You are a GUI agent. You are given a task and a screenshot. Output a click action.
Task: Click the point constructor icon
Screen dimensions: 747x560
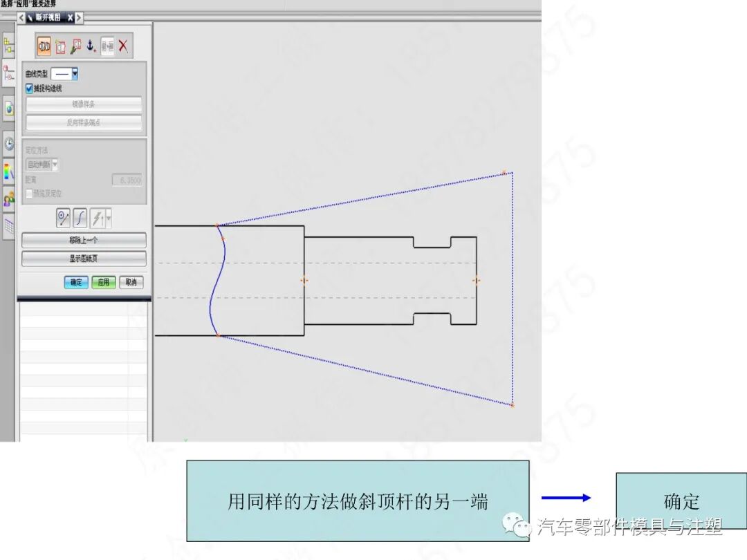pyautogui.click(x=64, y=217)
